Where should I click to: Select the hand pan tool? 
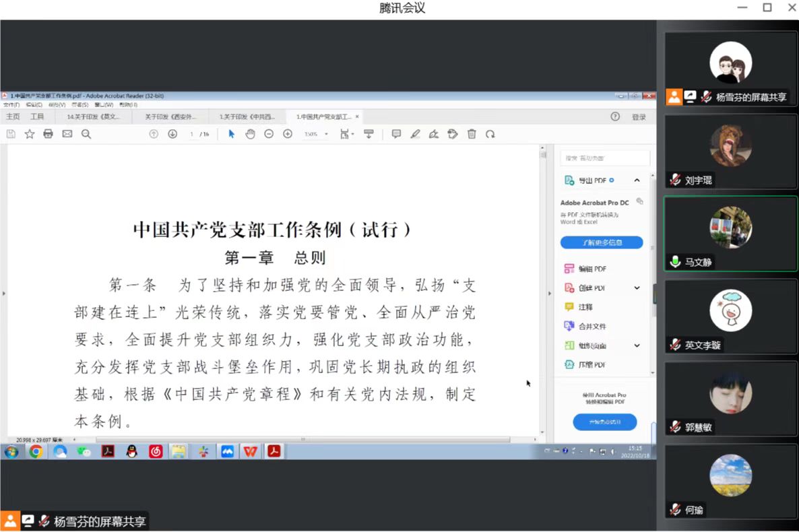(x=250, y=134)
